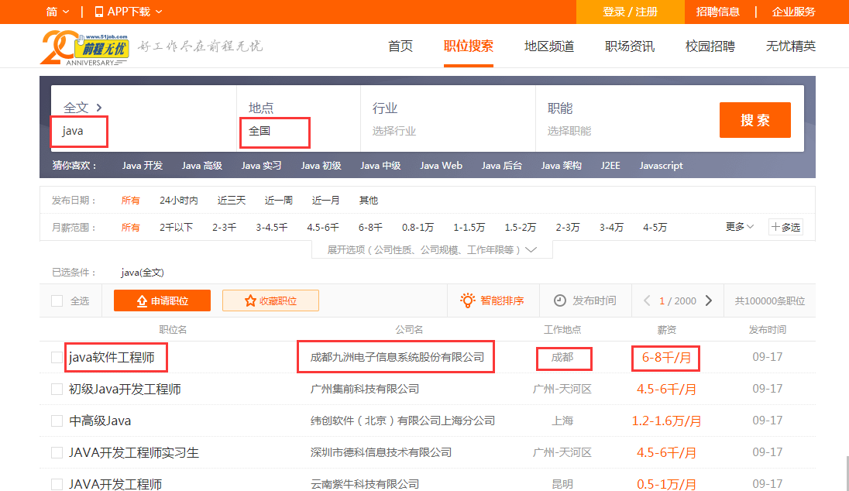Check the box for JAVA开发工程师实习生

coord(57,453)
